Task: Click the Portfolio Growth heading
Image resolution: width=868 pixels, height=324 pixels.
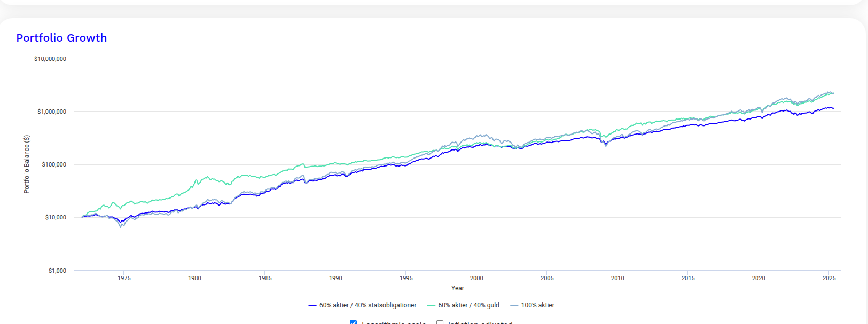Action: pyautogui.click(x=61, y=38)
